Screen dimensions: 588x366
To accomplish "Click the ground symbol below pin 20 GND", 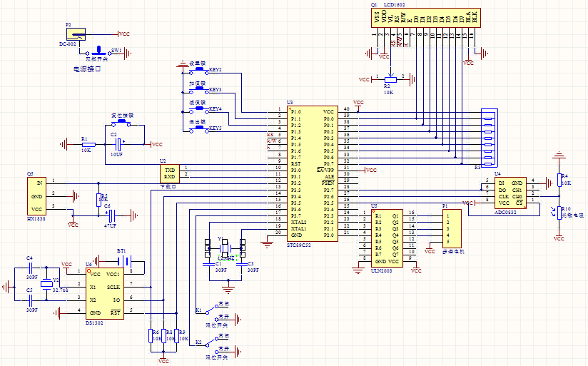I will coord(267,245).
